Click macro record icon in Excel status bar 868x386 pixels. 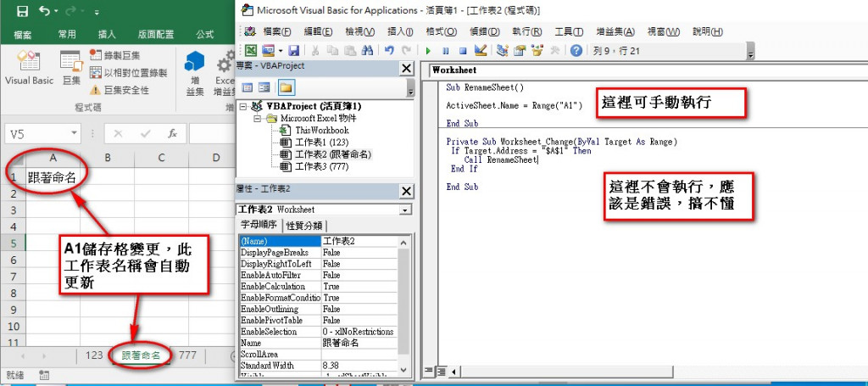point(44,375)
